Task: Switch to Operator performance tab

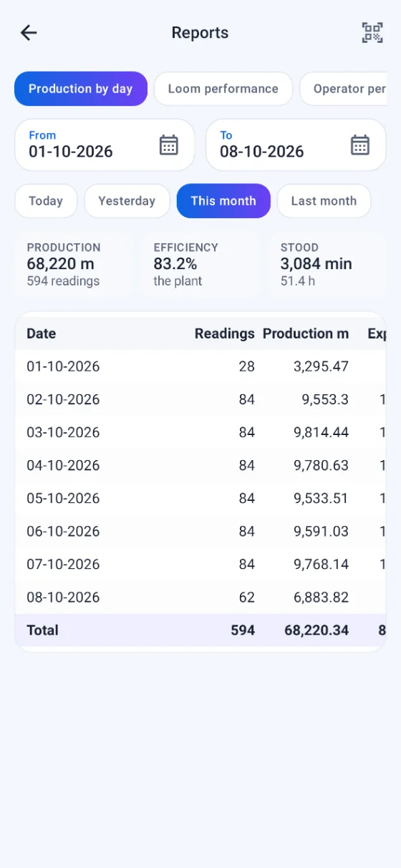Action: pyautogui.click(x=344, y=89)
